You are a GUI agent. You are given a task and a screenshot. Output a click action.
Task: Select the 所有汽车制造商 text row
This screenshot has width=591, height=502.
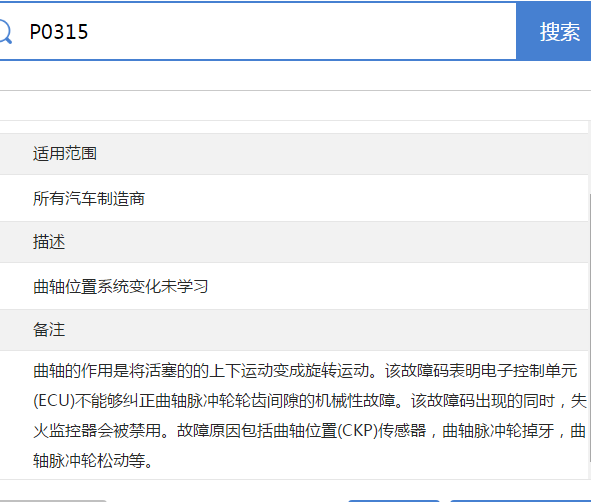click(294, 198)
